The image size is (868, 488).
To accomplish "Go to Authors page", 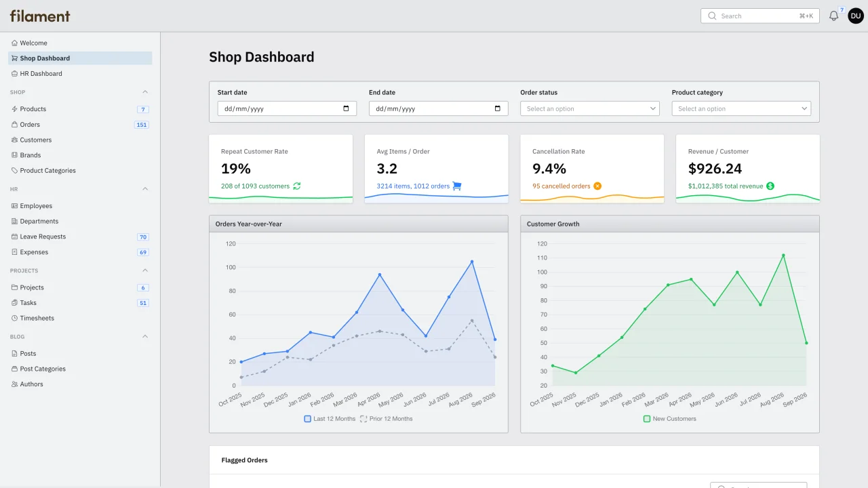I will pyautogui.click(x=80, y=384).
